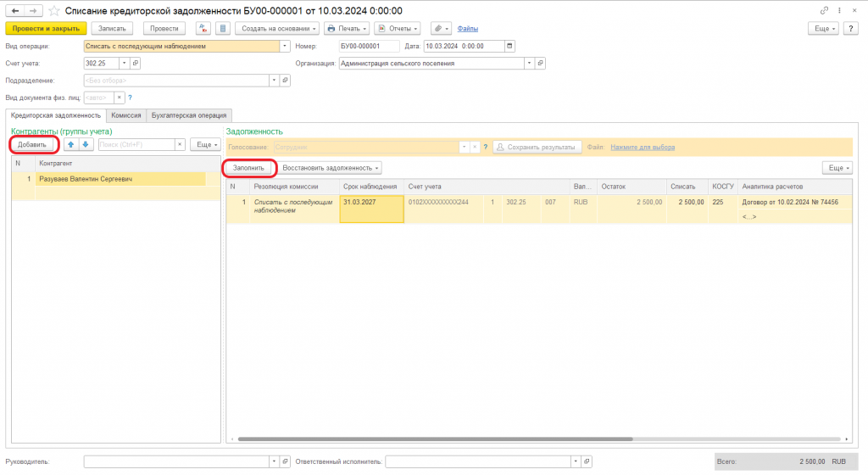
Task: Switch to the Кредиторская задолженность tab
Action: tap(56, 115)
